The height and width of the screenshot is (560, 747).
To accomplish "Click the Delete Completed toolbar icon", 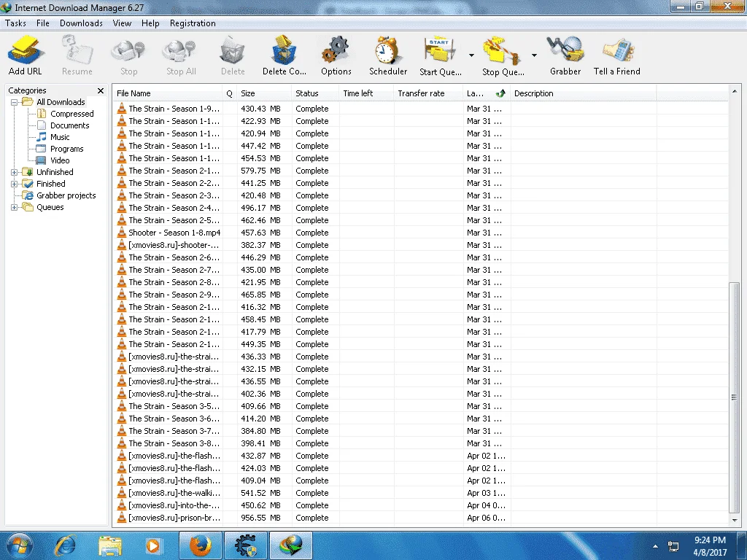I will point(285,55).
